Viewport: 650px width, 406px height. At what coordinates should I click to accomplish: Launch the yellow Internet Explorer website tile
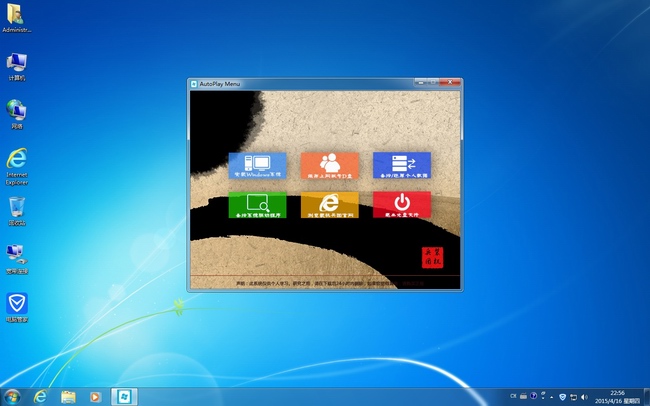(330, 205)
